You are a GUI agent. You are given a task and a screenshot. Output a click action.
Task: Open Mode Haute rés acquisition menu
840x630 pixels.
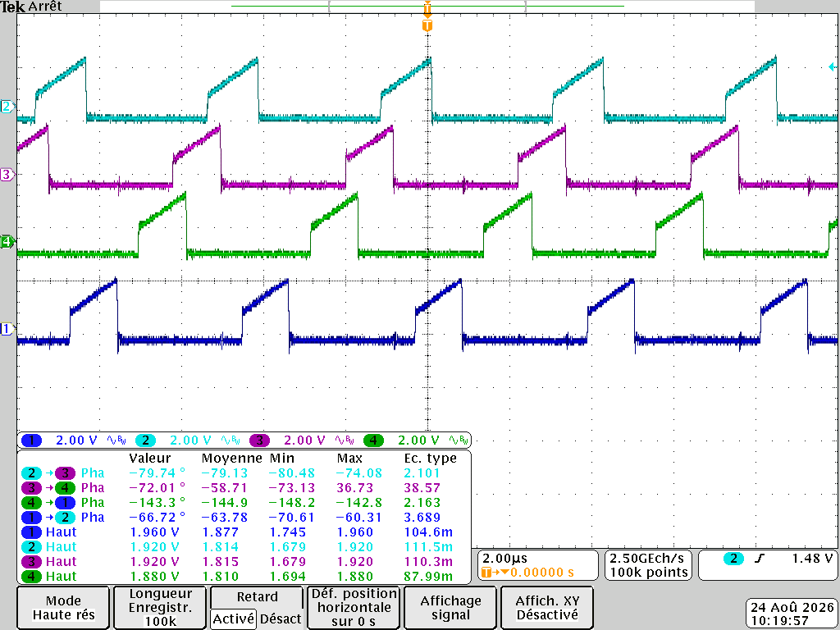click(x=63, y=608)
